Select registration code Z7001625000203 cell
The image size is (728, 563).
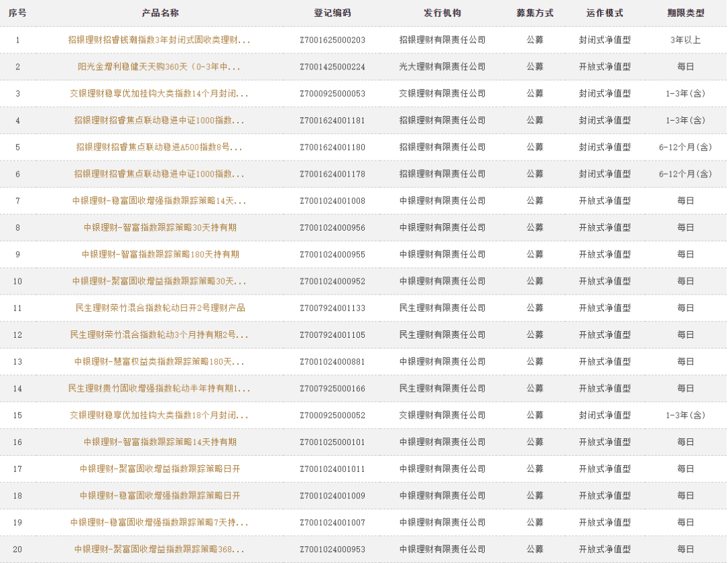coord(332,40)
